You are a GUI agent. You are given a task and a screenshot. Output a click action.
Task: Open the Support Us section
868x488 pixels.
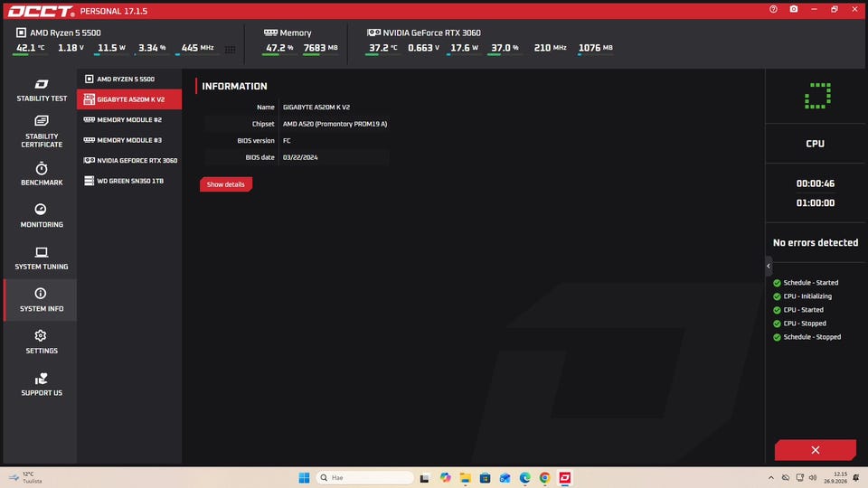[x=41, y=385]
